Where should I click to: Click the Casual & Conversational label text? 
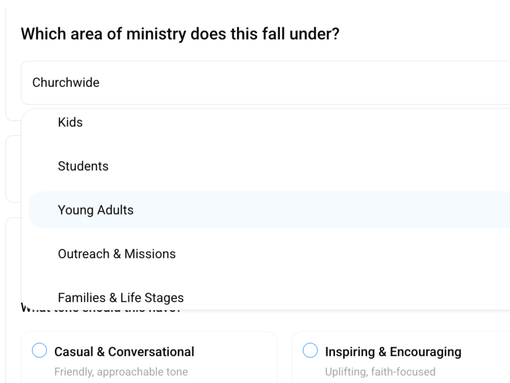coord(124,352)
